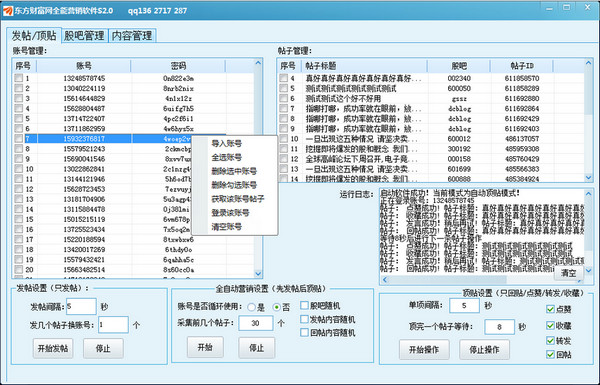This screenshot has width=600, height=385.
Task: Uncheck the 收藏 option
Action: (x=550, y=325)
